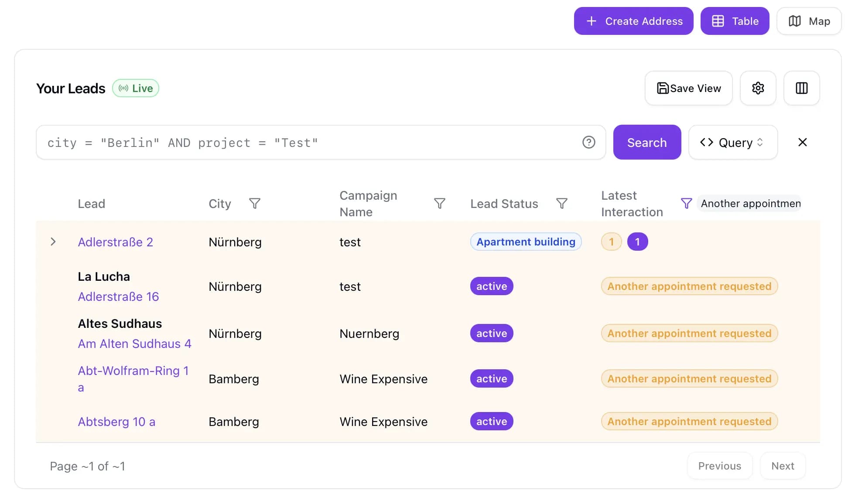
Task: Click the help question mark in search bar
Action: [588, 142]
